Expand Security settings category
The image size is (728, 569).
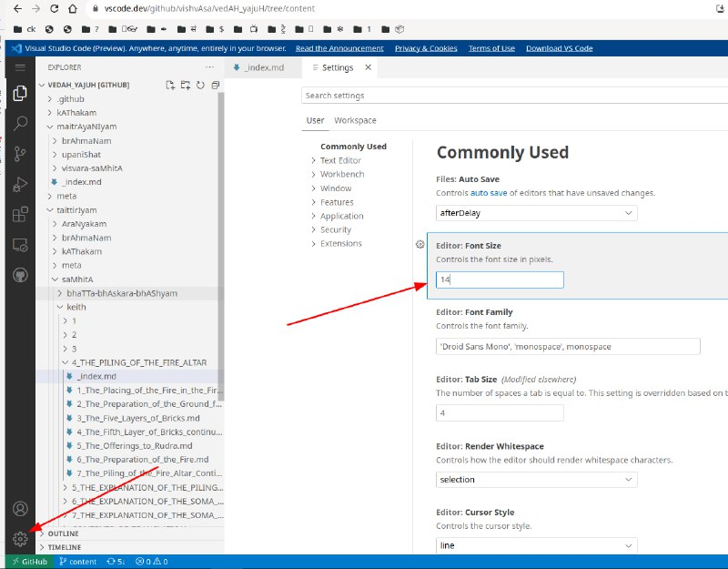tap(336, 229)
